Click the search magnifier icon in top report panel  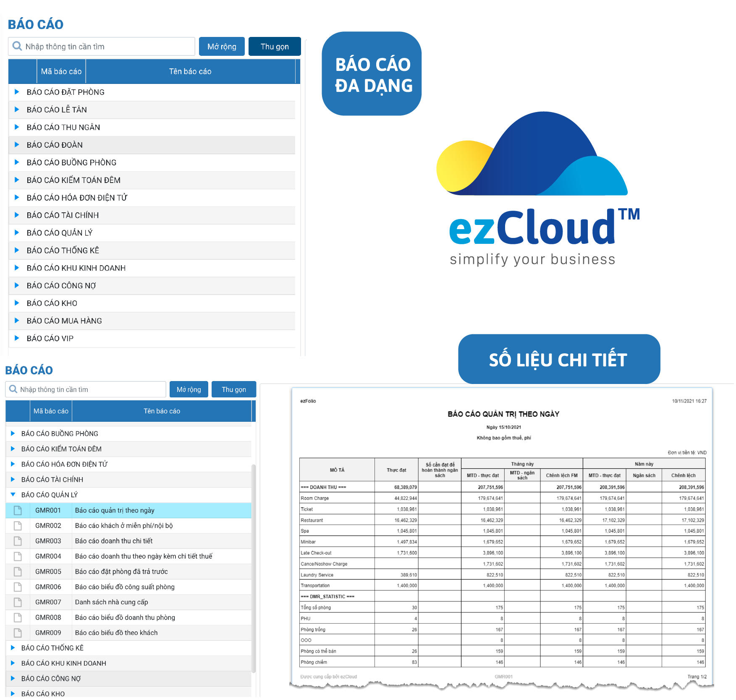17,46
